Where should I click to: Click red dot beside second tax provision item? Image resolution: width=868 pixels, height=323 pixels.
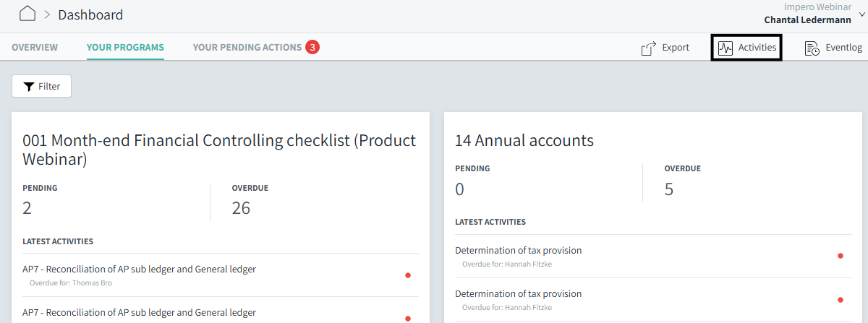(x=840, y=299)
